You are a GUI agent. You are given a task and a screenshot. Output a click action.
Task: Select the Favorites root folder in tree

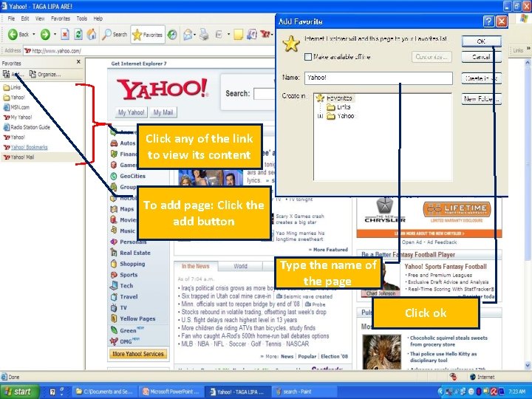(x=335, y=98)
